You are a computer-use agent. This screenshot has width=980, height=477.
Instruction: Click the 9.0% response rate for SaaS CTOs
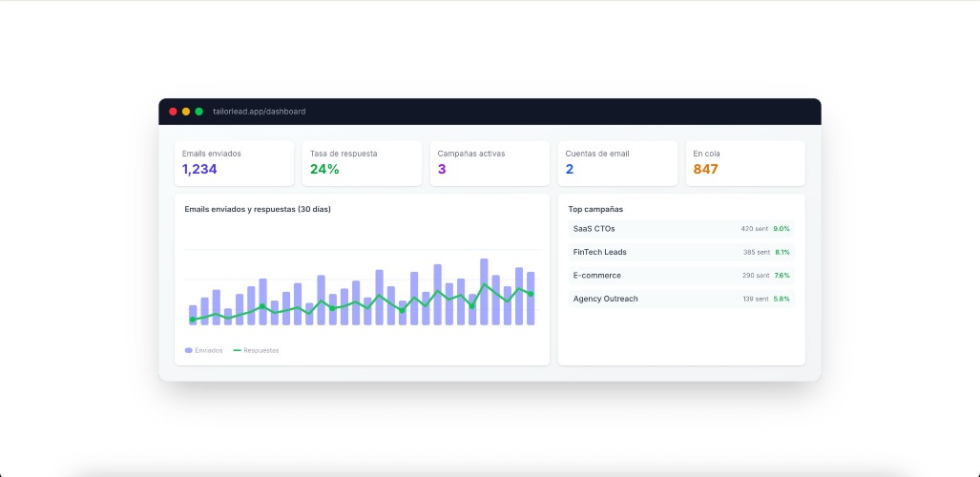(x=782, y=229)
